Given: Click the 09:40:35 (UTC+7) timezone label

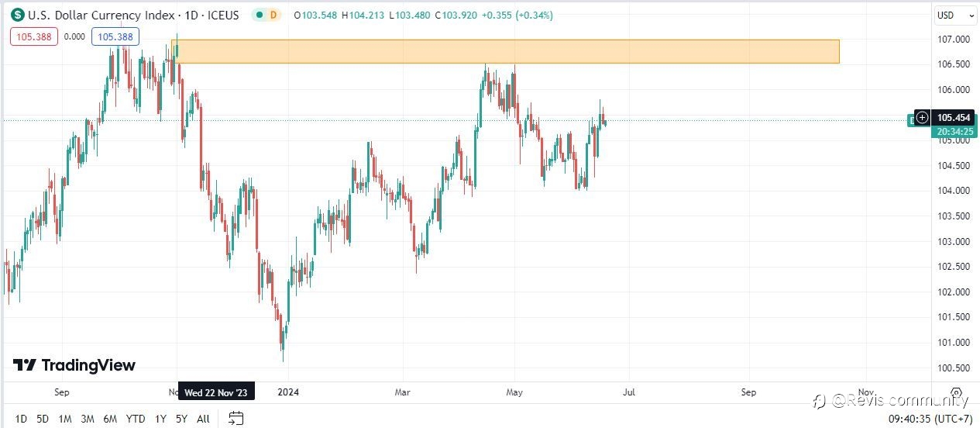Looking at the screenshot, I should [929, 419].
